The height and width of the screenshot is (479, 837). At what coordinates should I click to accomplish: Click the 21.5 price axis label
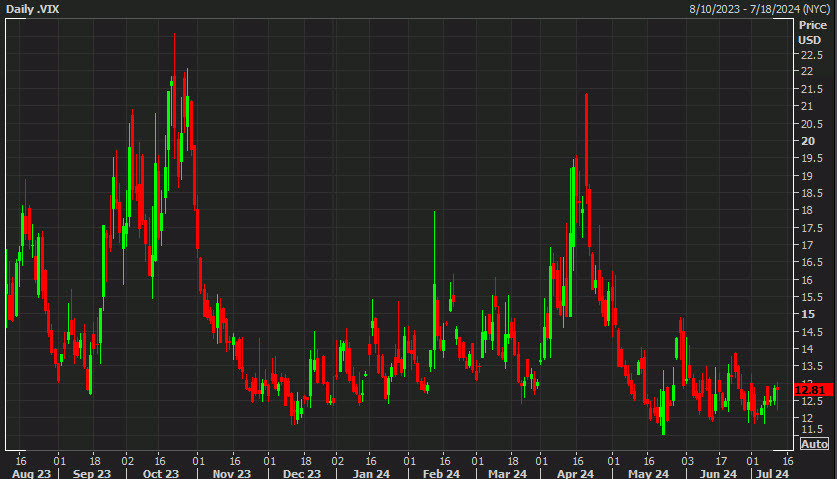pos(811,89)
